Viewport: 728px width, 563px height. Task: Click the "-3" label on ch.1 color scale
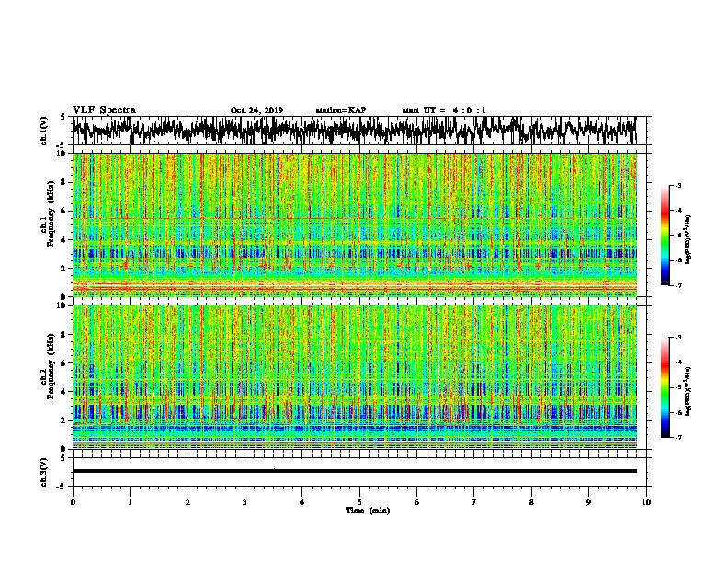[677, 186]
